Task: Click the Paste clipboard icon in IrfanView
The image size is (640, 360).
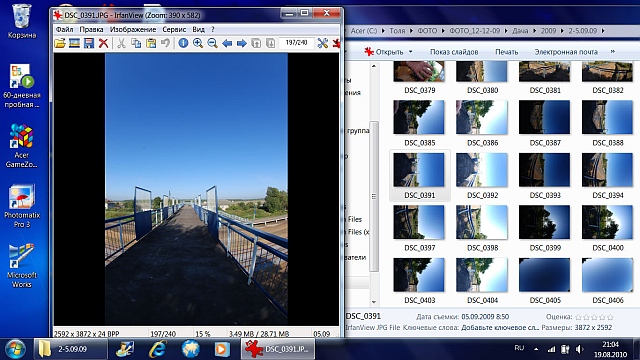Action: click(x=151, y=43)
